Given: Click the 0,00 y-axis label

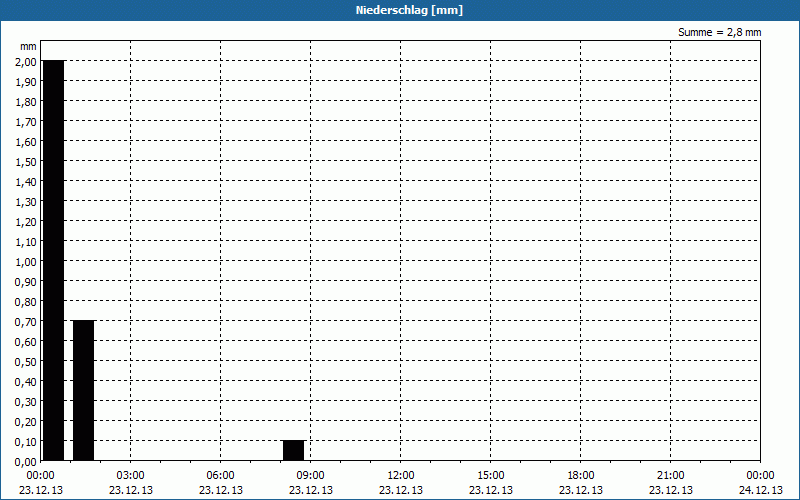Looking at the screenshot, I should tap(26, 462).
